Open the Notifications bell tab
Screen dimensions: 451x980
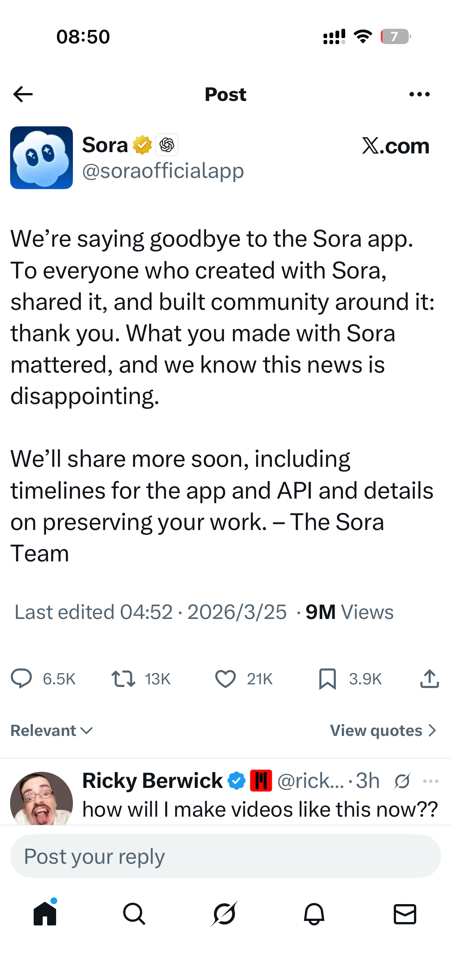[x=314, y=914]
